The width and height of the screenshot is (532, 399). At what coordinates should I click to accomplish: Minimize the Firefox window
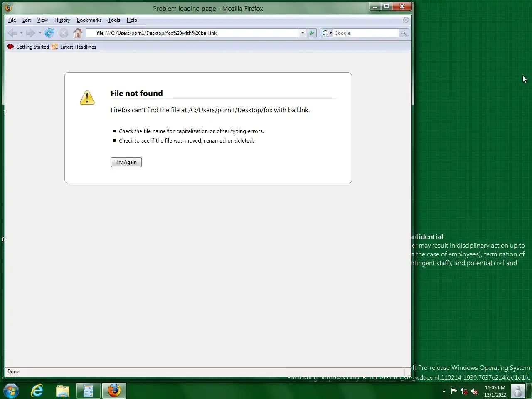375,7
